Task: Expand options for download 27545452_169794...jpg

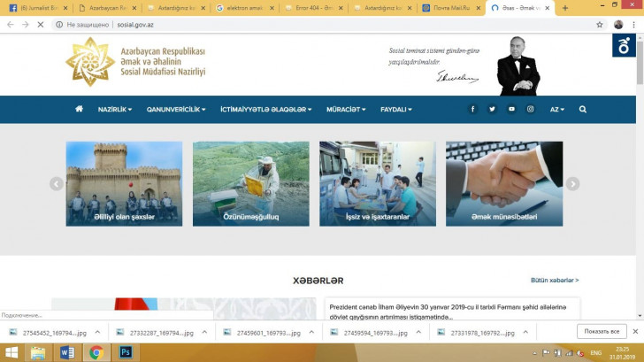Action: click(x=97, y=332)
